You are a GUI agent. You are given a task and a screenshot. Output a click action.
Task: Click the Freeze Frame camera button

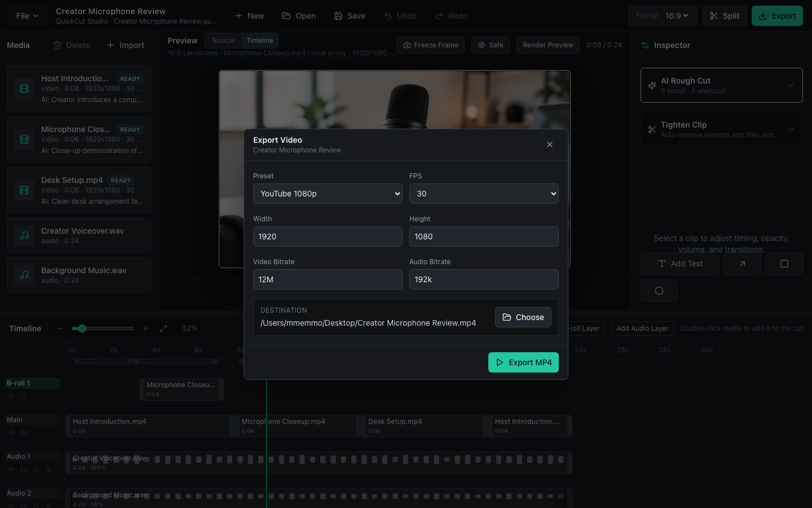[x=431, y=45]
